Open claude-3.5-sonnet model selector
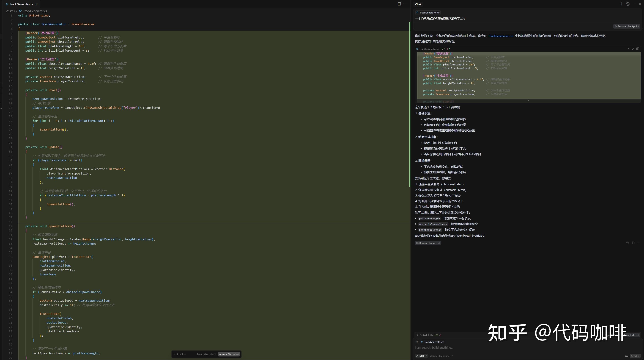 (x=441, y=356)
